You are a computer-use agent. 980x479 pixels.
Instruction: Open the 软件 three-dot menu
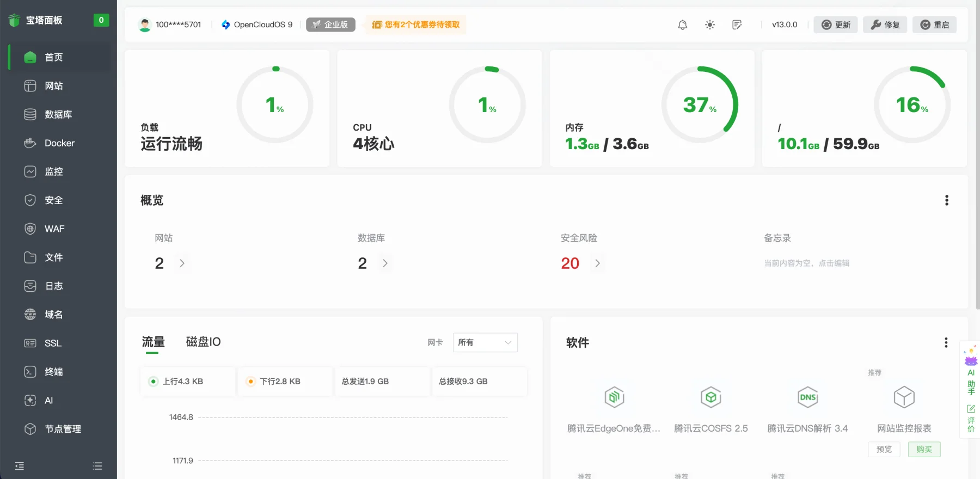pyautogui.click(x=946, y=342)
